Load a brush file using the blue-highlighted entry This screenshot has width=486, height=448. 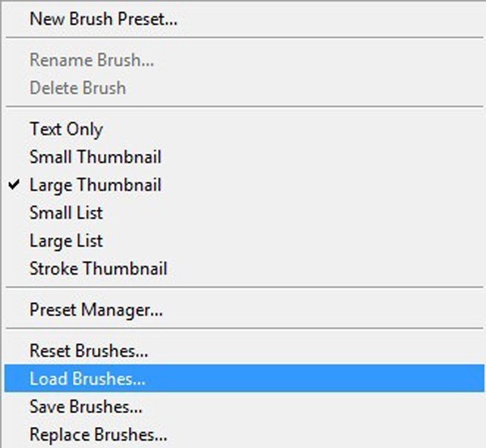[x=87, y=378]
